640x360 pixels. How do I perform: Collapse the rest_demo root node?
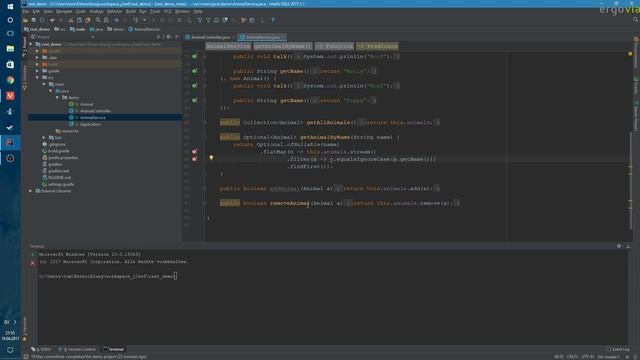[31, 44]
